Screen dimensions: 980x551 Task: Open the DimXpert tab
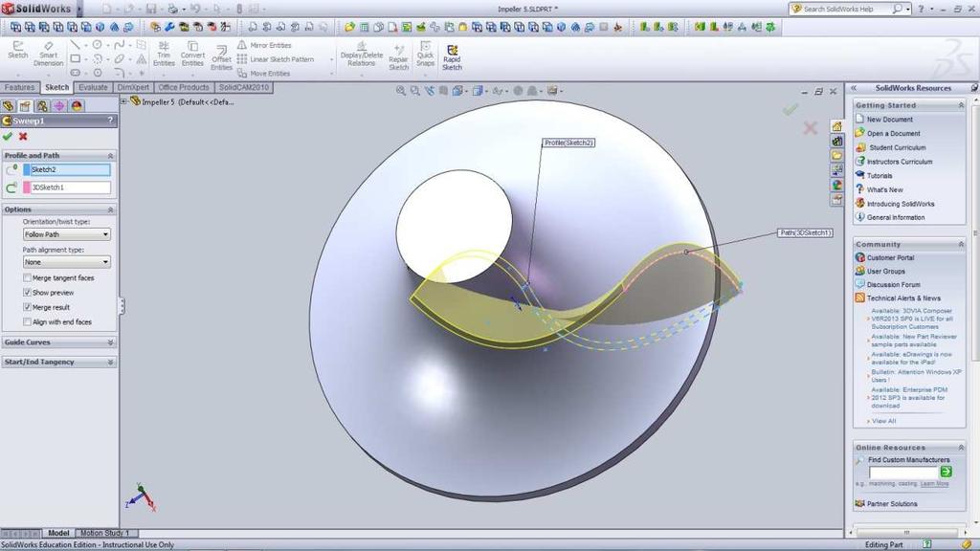(x=133, y=87)
